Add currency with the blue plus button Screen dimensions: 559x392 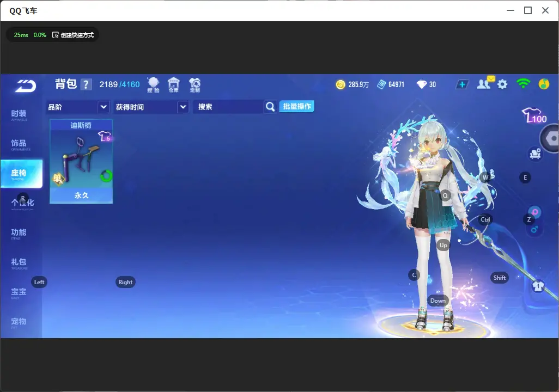(462, 84)
